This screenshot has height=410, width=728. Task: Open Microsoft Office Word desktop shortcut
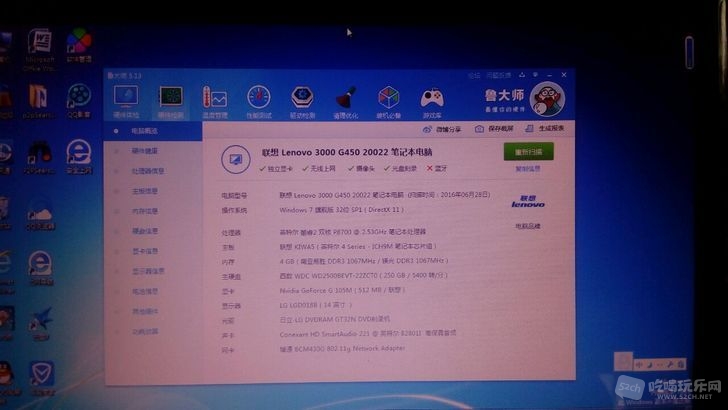coord(40,50)
